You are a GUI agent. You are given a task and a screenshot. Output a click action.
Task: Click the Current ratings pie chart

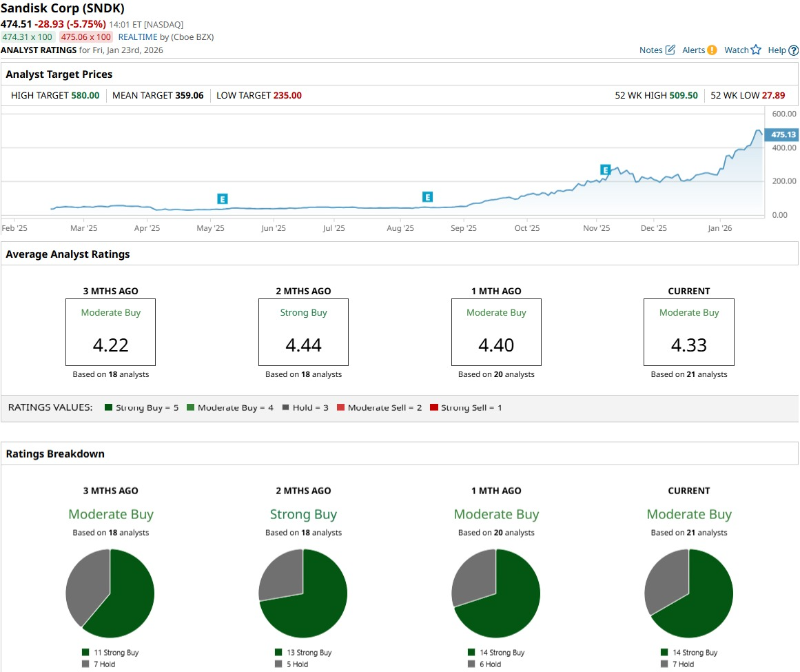coord(689,593)
